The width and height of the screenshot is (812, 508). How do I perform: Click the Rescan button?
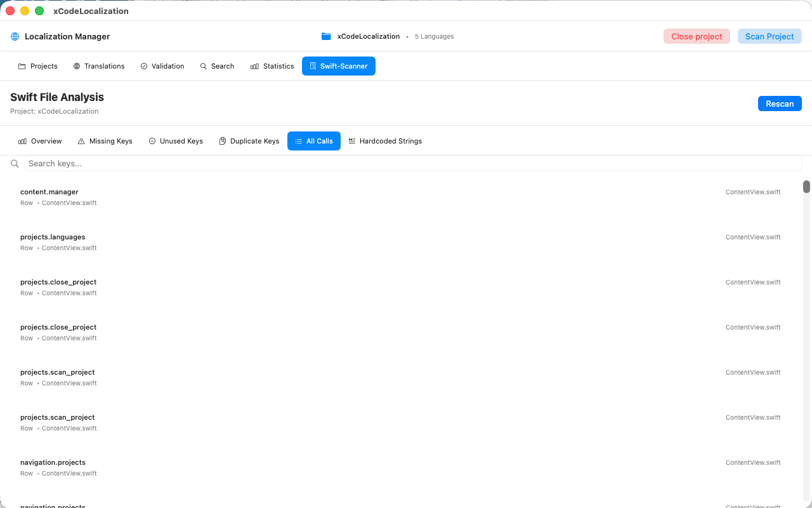click(780, 104)
